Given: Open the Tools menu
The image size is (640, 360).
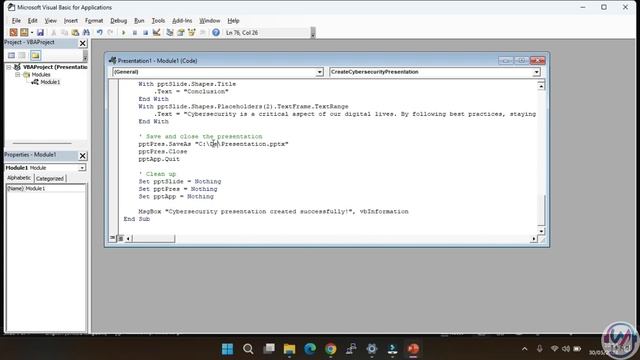Looking at the screenshot, I should 158,20.
